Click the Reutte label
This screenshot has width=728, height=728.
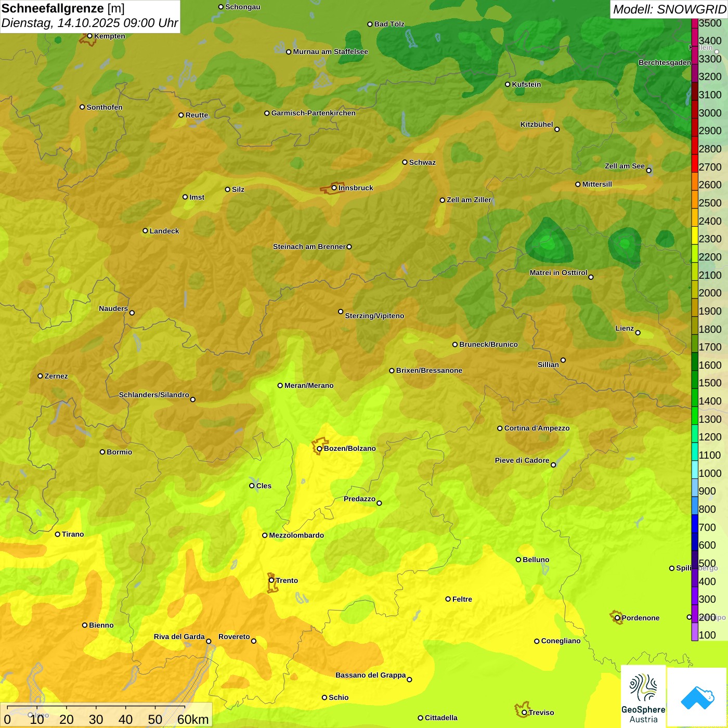(x=197, y=115)
